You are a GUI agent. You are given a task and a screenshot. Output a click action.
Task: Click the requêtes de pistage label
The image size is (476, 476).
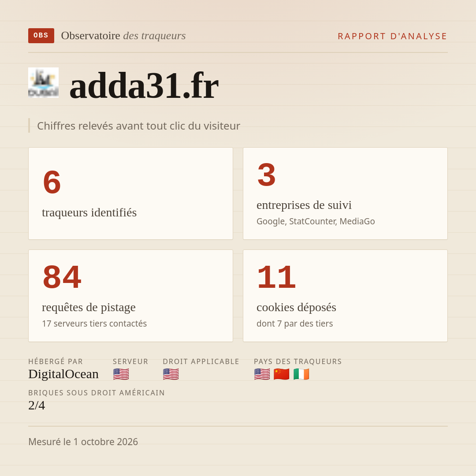89,307
